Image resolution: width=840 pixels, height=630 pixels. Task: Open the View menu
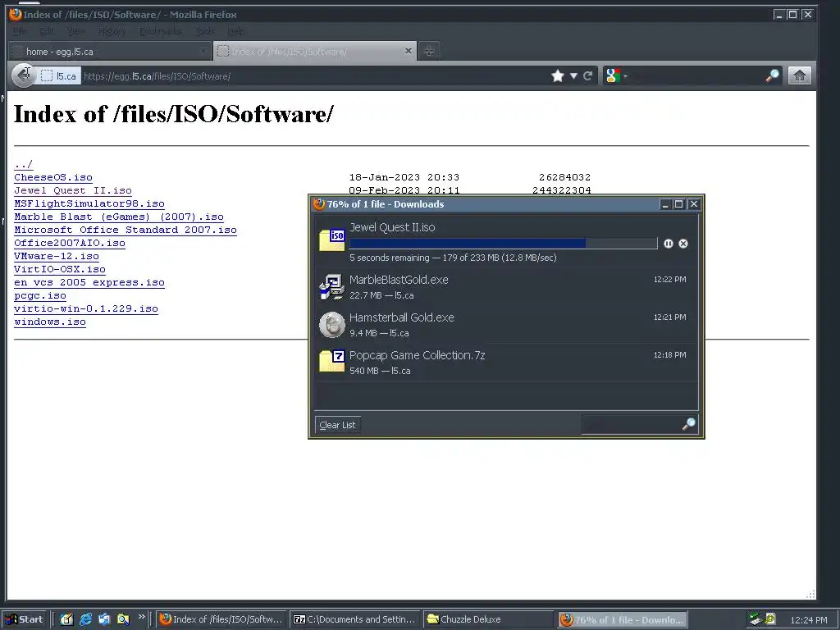[x=76, y=31]
